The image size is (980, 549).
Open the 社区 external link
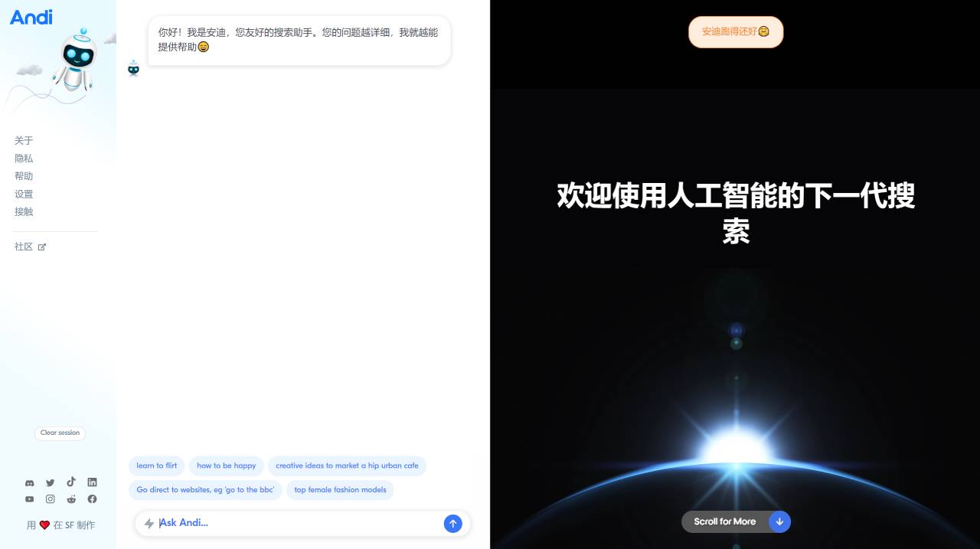[x=24, y=246]
